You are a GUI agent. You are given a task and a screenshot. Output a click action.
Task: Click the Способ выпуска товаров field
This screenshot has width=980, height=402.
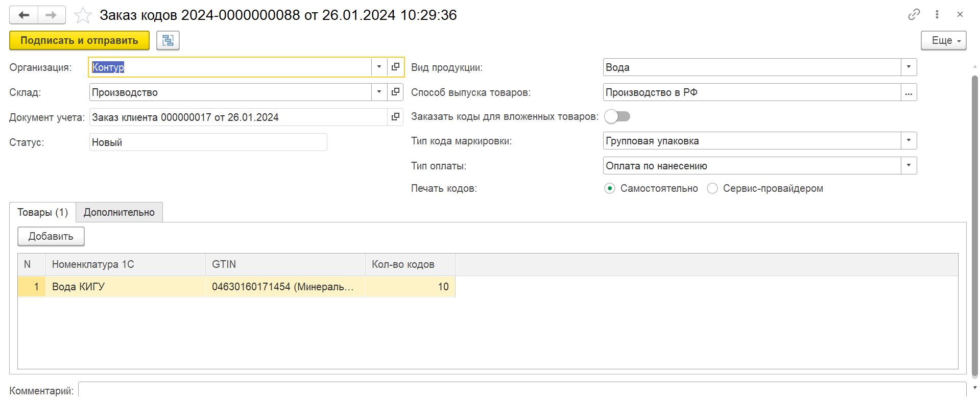tap(752, 92)
